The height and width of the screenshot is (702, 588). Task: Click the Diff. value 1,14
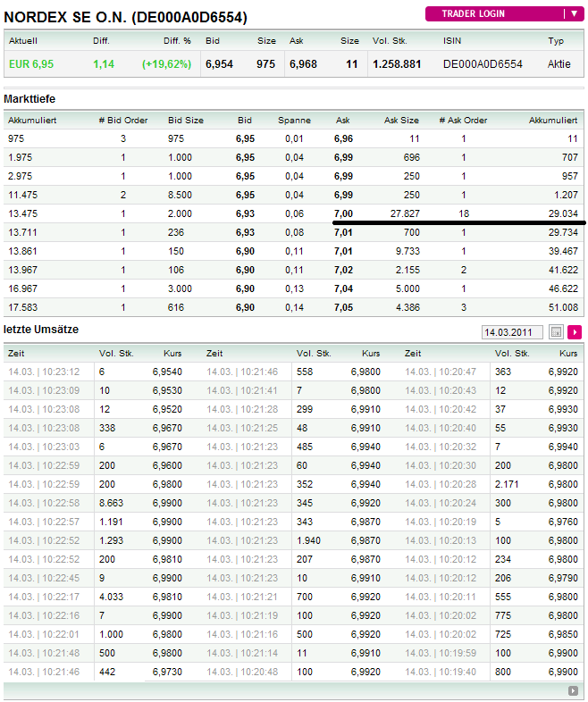[x=104, y=64]
